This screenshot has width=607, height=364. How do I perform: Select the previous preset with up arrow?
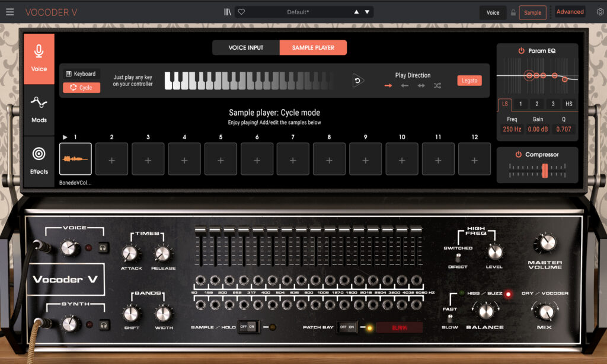click(x=356, y=12)
